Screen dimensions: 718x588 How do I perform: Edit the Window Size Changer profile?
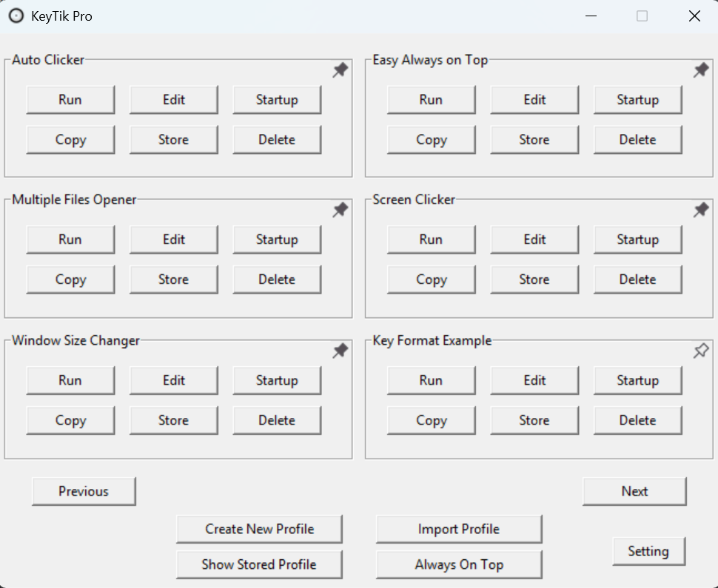(x=174, y=380)
